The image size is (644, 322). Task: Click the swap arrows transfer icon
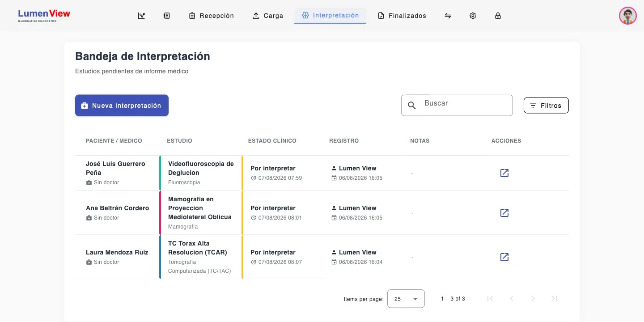click(x=448, y=16)
